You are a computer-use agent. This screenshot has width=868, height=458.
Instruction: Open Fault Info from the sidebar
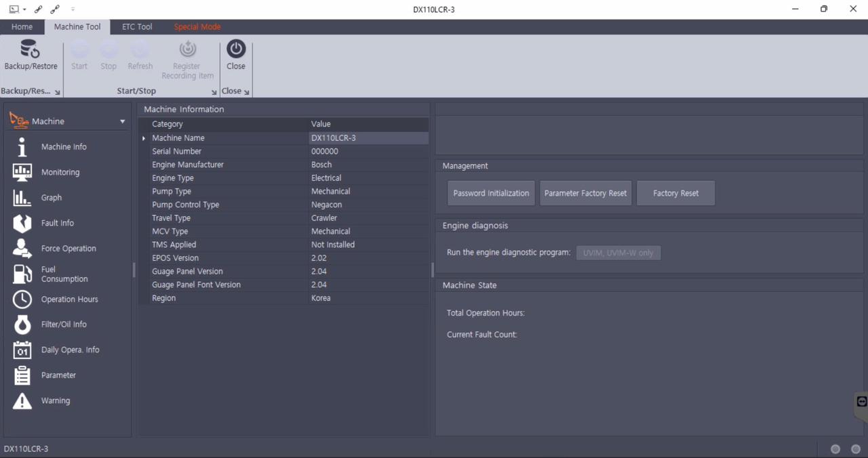tap(57, 223)
